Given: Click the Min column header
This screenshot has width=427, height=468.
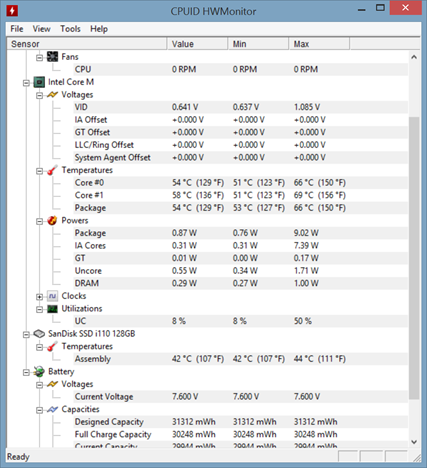Looking at the screenshot, I should click(x=258, y=44).
